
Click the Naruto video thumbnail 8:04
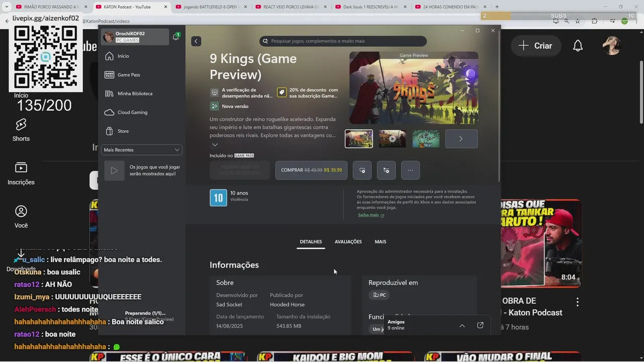[541, 244]
